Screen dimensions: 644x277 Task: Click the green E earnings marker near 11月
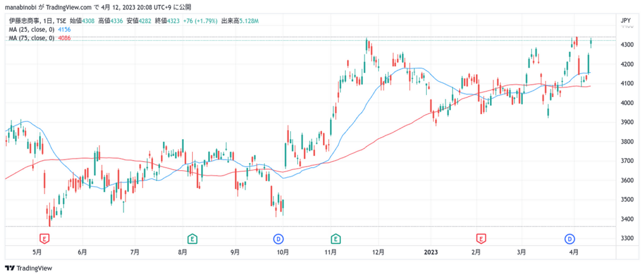pos(336,239)
